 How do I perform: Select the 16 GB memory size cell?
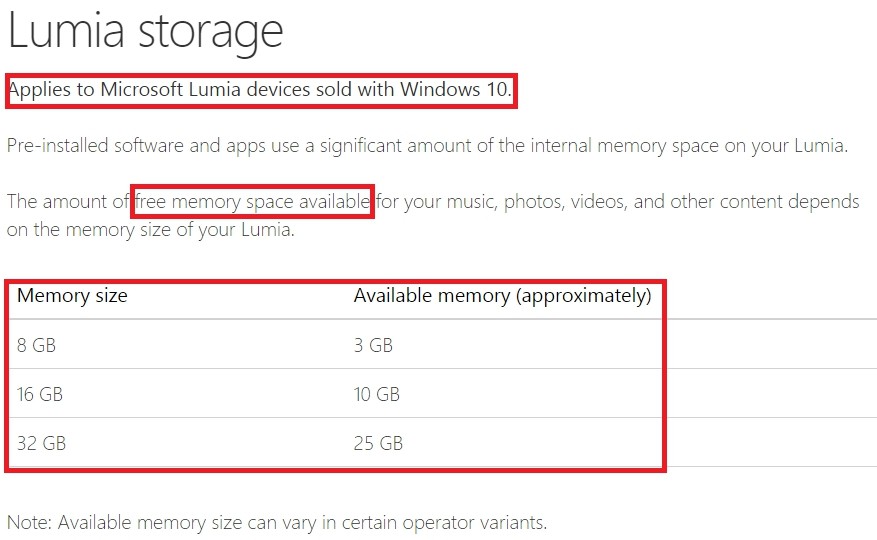[40, 394]
